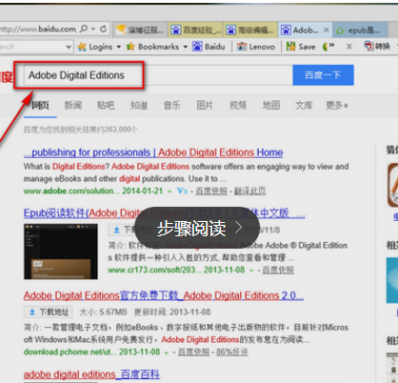Open the Adobe Digital Editions官方免费下载 result
Screen dimensions: 398x383
(164, 296)
